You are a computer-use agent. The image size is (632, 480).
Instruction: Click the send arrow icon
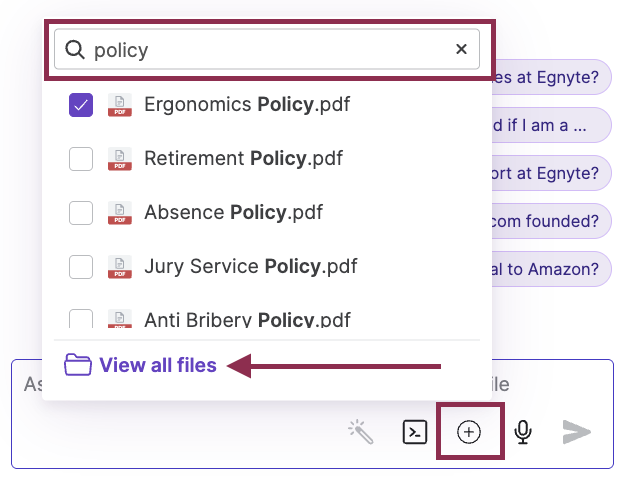[x=576, y=432]
